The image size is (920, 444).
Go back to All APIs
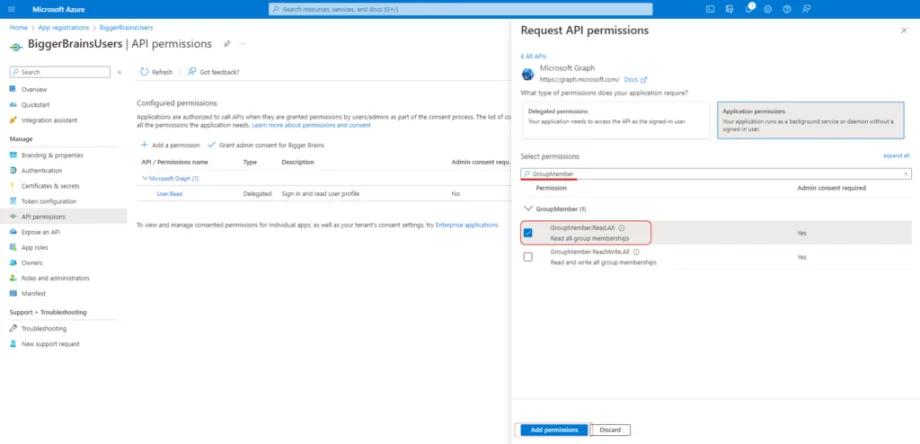533,56
